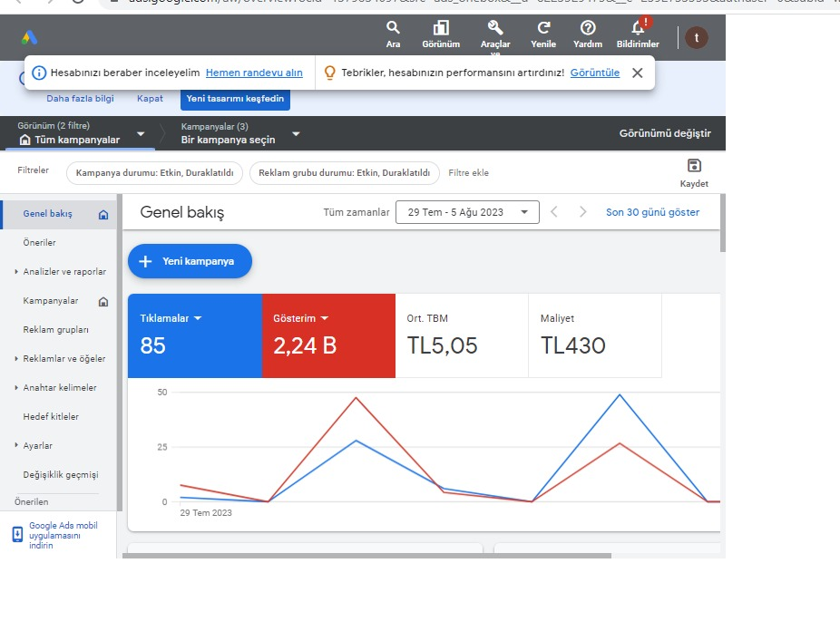Viewport: 840px width, 631px height.
Task: Click the home icon in Tüm kampanyalar
Action: tap(24, 140)
